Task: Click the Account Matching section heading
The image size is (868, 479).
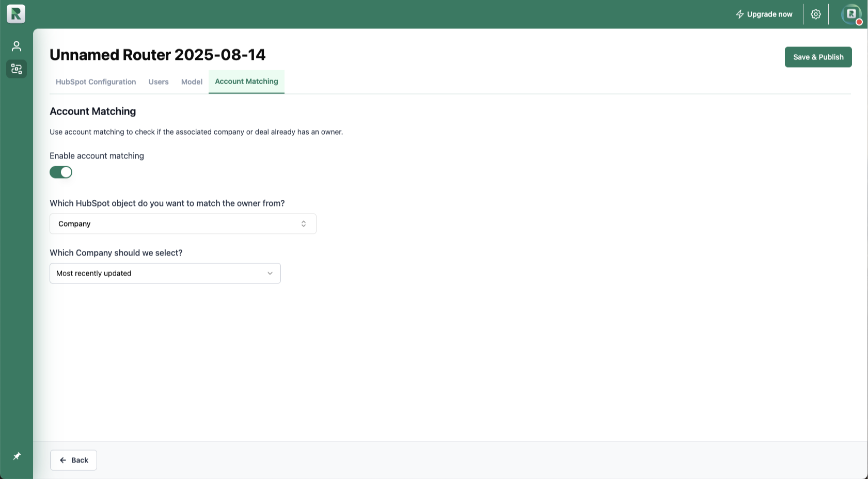Action: click(x=93, y=111)
